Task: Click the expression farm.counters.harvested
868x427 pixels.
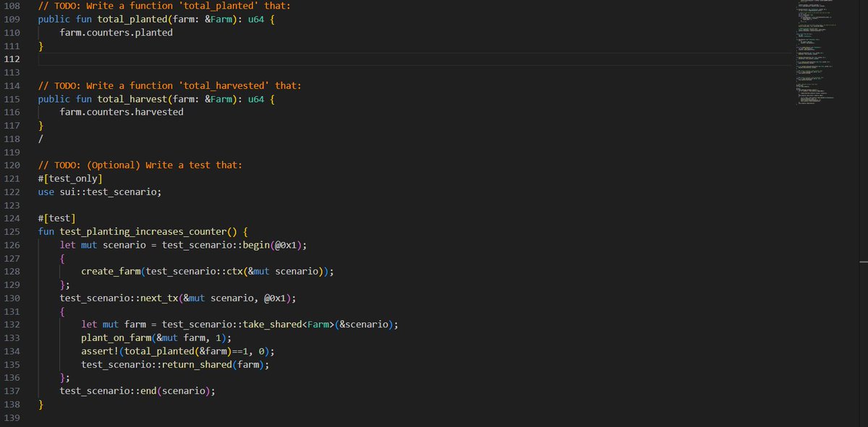Action: coord(122,112)
